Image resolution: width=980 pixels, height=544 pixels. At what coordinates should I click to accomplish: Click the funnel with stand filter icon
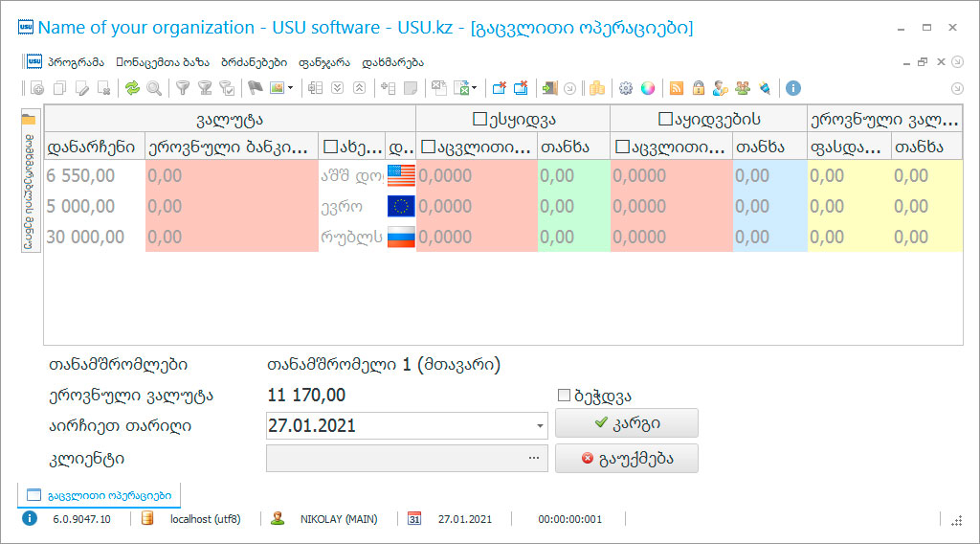(x=205, y=88)
